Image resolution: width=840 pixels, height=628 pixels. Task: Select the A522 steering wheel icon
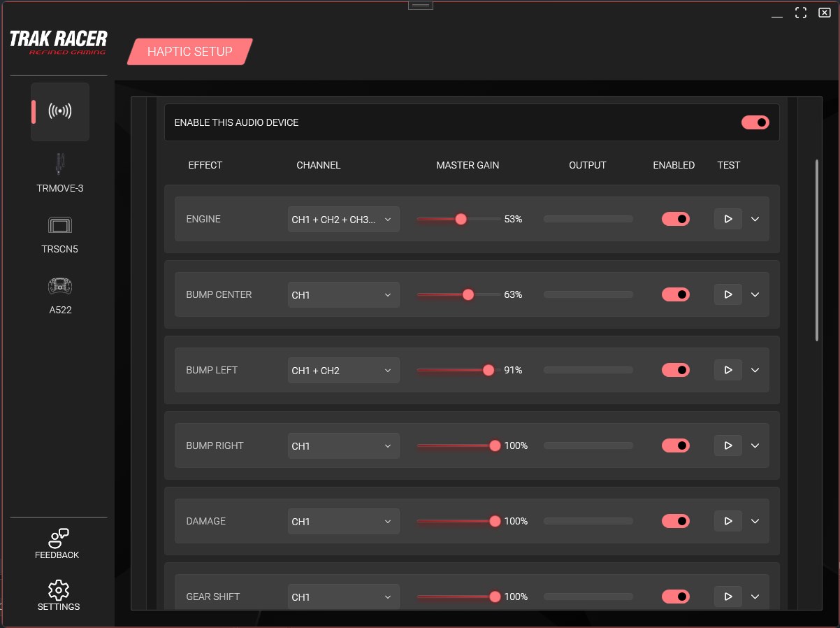pyautogui.click(x=60, y=286)
